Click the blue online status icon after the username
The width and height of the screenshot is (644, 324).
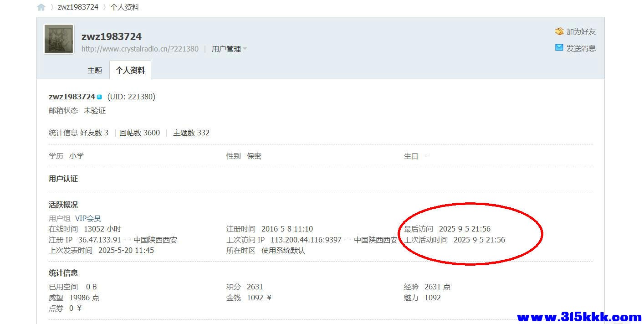99,97
